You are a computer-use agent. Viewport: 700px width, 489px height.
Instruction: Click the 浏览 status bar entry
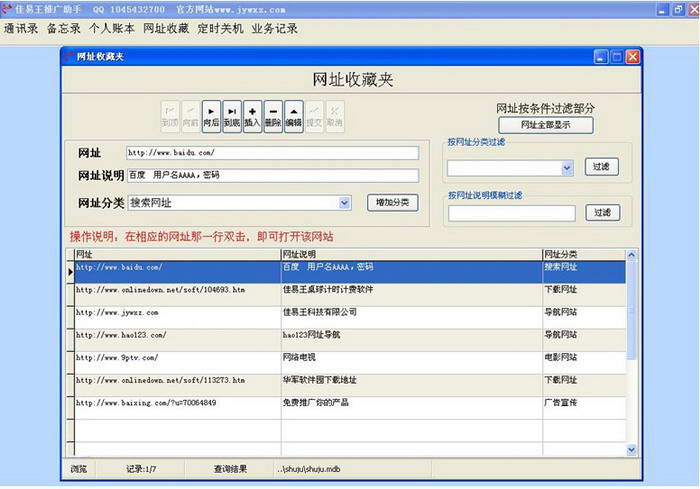(79, 469)
